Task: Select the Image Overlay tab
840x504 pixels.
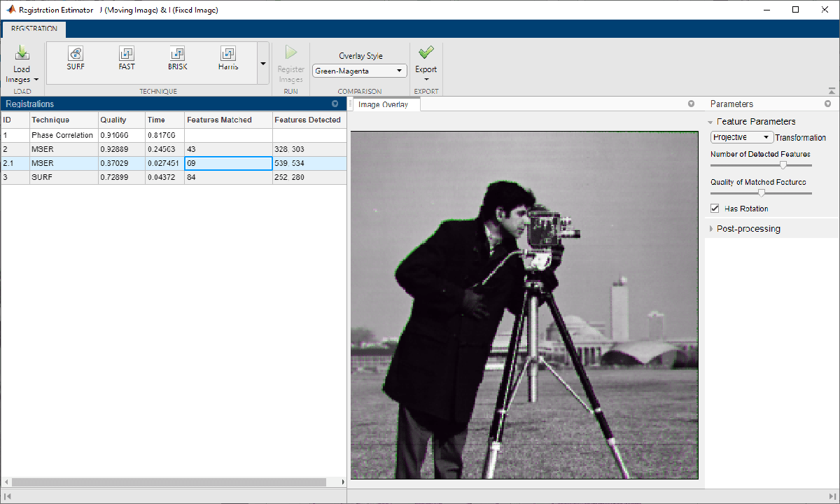Action: point(383,105)
